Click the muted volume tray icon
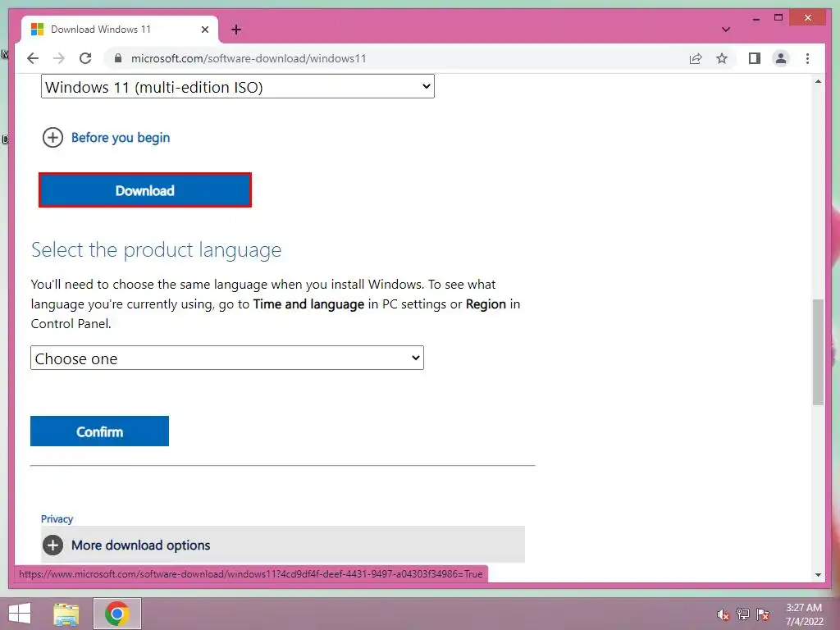This screenshot has height=630, width=840. pyautogui.click(x=724, y=614)
